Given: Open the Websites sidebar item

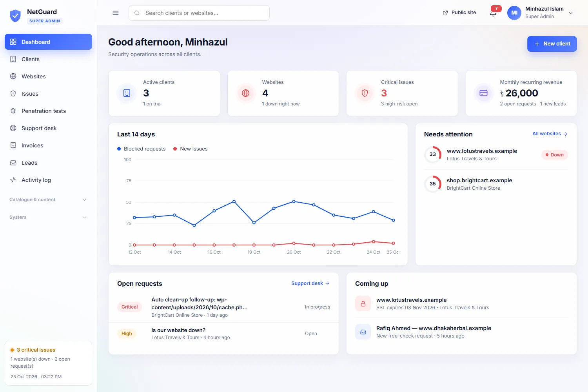Looking at the screenshot, I should 48,76.
